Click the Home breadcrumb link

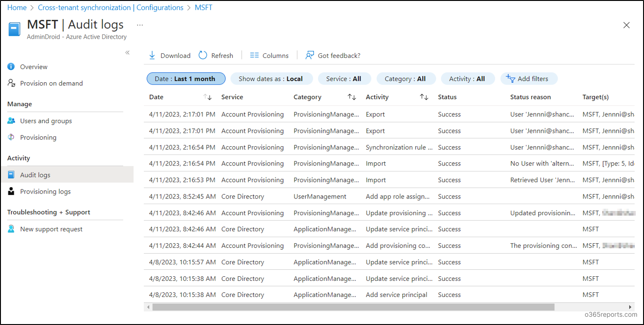pyautogui.click(x=17, y=7)
